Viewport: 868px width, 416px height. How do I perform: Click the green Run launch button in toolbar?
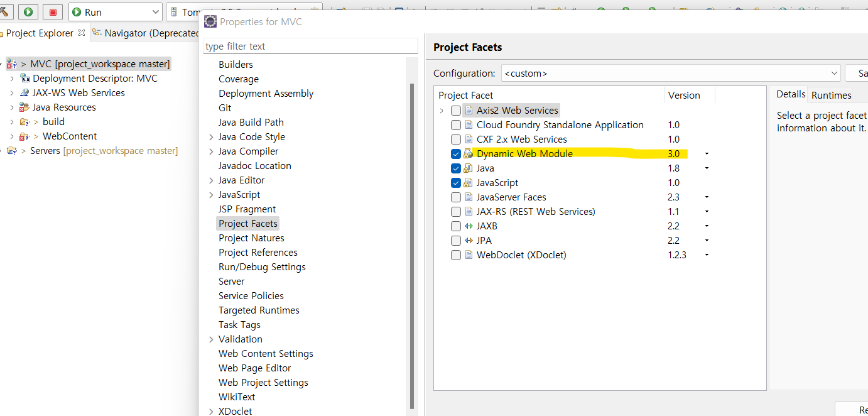(x=28, y=12)
